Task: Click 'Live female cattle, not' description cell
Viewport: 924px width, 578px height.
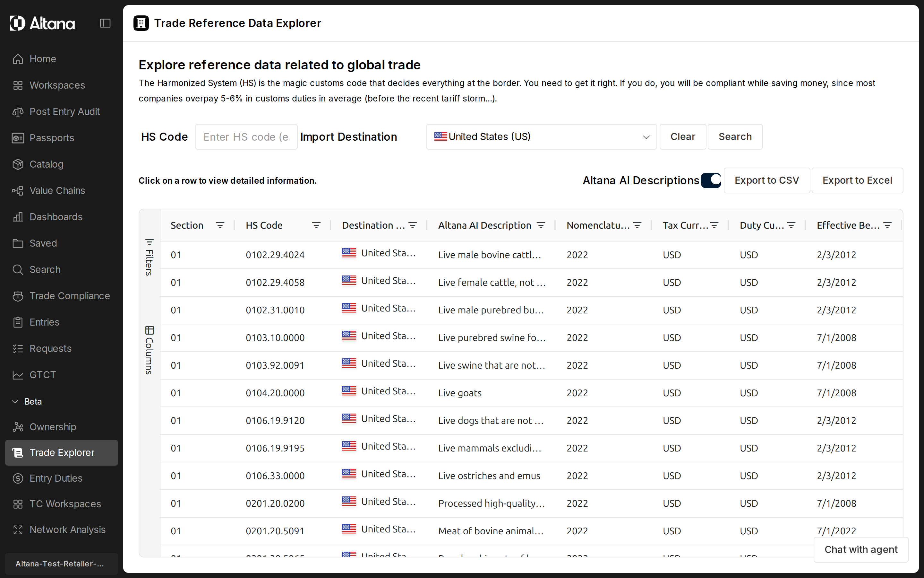Action: [492, 283]
